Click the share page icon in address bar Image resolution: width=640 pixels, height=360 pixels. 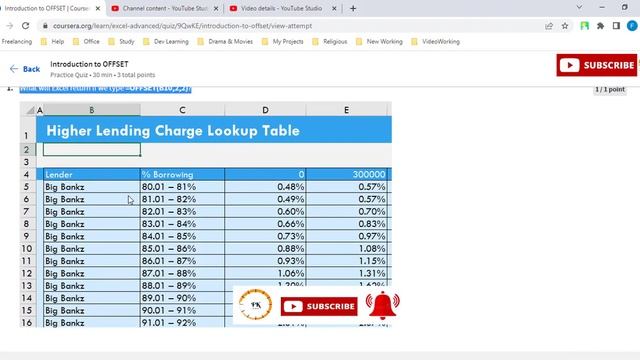549,26
